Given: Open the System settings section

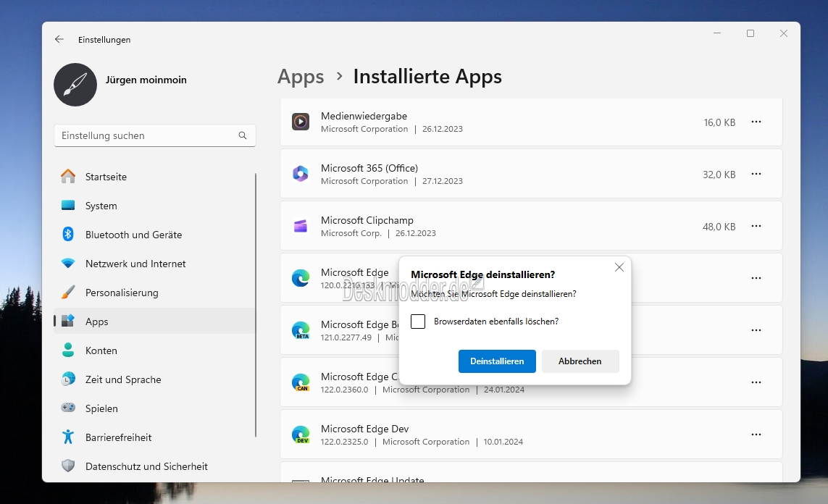Looking at the screenshot, I should point(154,206).
